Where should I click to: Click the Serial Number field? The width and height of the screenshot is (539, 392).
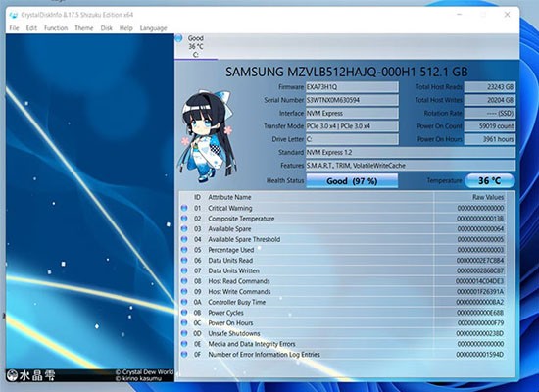pyautogui.click(x=352, y=100)
